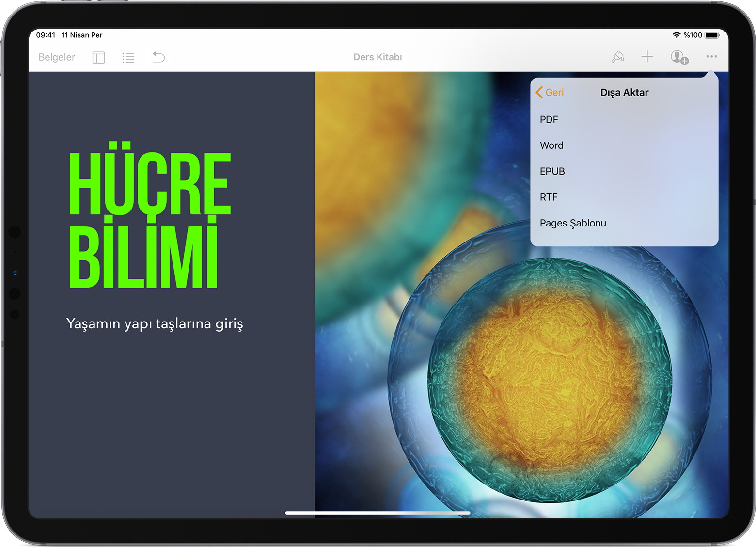Tap the Wi-Fi status icon
The width and height of the screenshot is (756, 548).
pyautogui.click(x=677, y=35)
